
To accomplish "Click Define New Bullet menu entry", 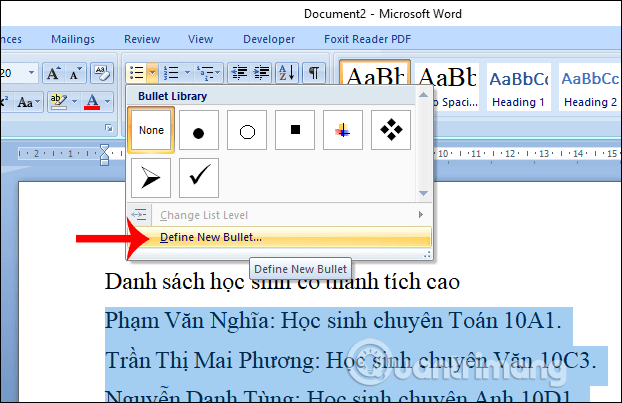I will click(279, 237).
